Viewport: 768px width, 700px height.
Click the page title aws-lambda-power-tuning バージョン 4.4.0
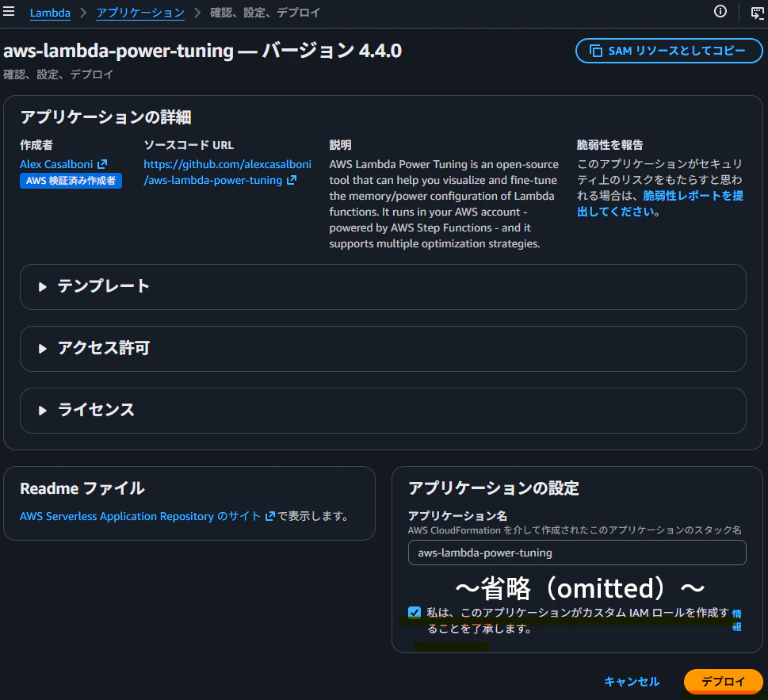point(203,51)
